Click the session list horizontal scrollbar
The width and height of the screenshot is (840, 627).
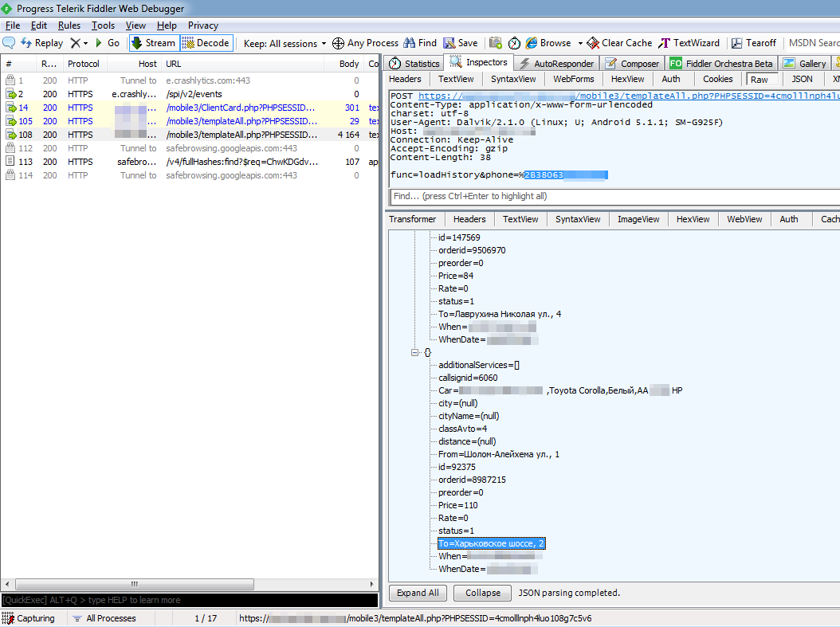pos(135,584)
